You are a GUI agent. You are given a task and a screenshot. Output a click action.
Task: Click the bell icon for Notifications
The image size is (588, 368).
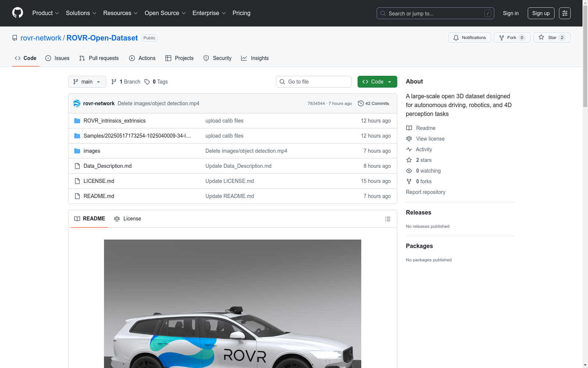456,38
